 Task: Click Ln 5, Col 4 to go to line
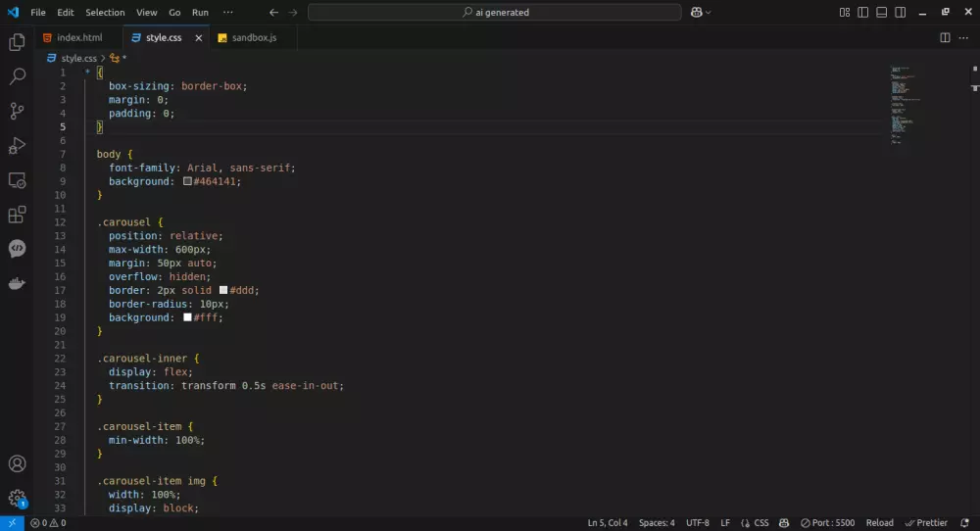pos(608,523)
